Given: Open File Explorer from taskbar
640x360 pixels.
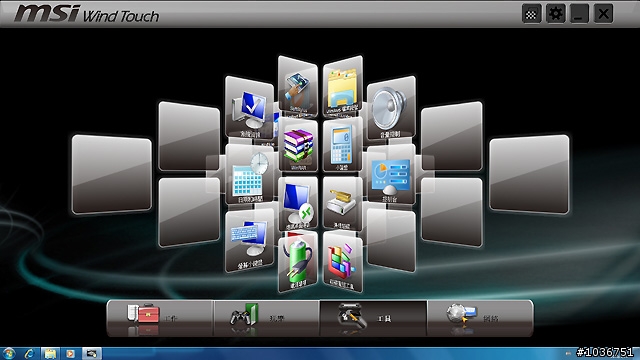Looking at the screenshot, I should (50, 353).
